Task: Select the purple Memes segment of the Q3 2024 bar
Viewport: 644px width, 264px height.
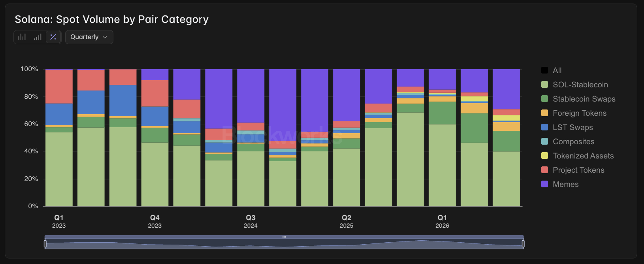Action: click(250, 96)
